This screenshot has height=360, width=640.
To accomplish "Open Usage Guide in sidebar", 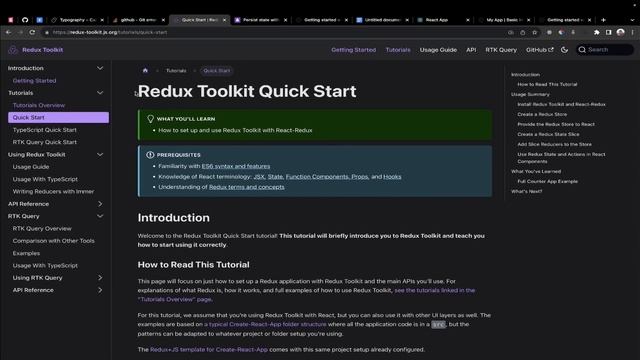I will pyautogui.click(x=31, y=167).
